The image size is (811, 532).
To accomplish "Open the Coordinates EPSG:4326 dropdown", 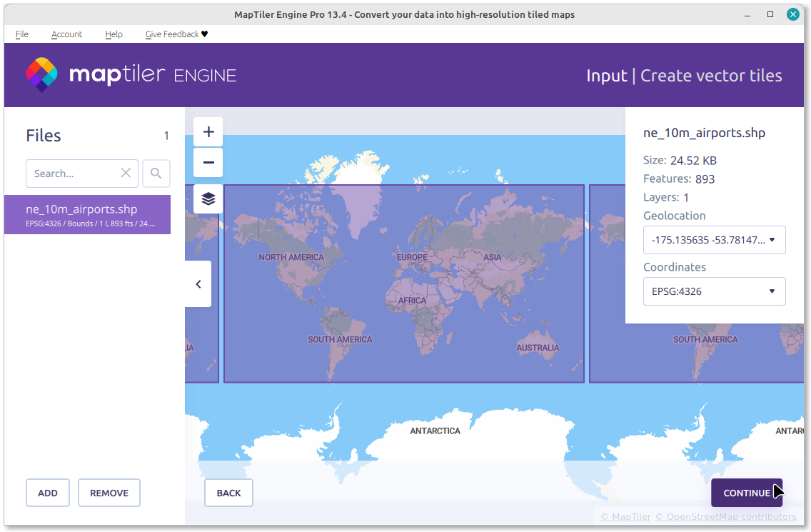I will click(714, 291).
